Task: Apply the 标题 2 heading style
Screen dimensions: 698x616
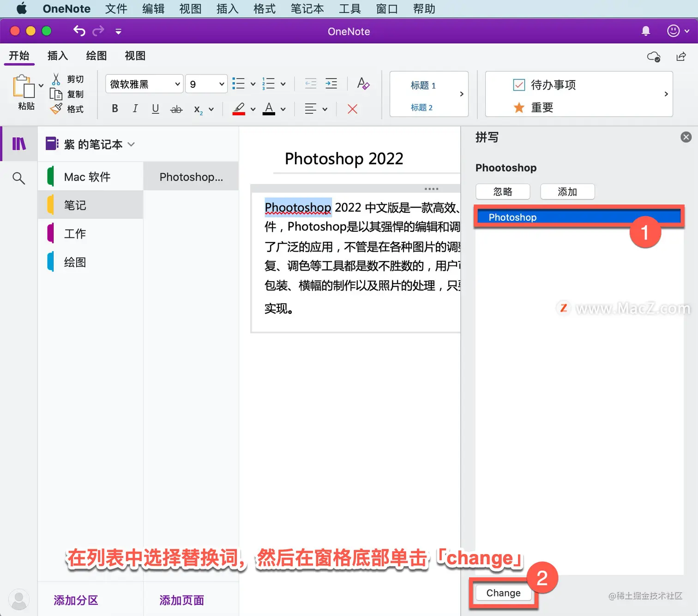Action: (x=421, y=108)
